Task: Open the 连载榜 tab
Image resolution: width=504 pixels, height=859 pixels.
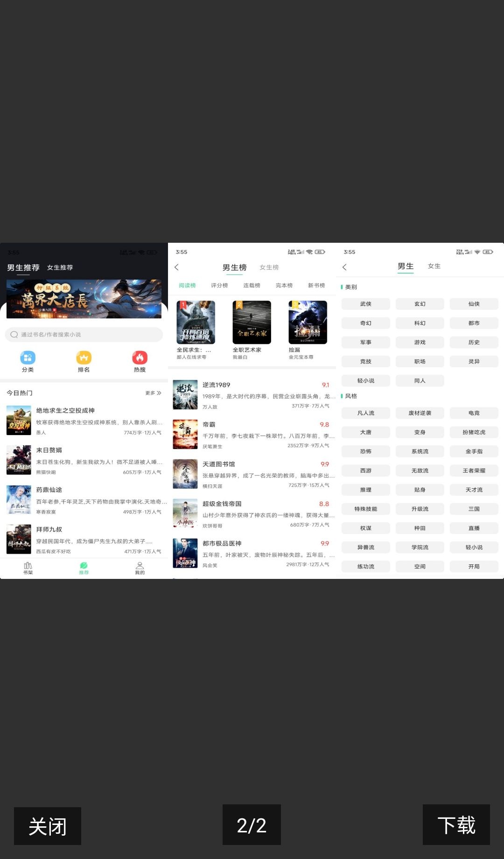Action: (x=252, y=285)
